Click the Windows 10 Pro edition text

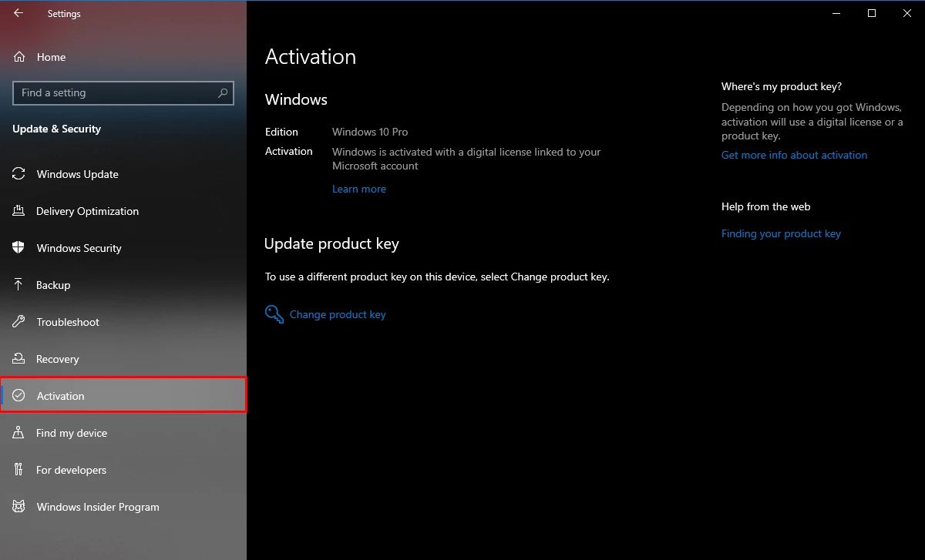(x=370, y=132)
